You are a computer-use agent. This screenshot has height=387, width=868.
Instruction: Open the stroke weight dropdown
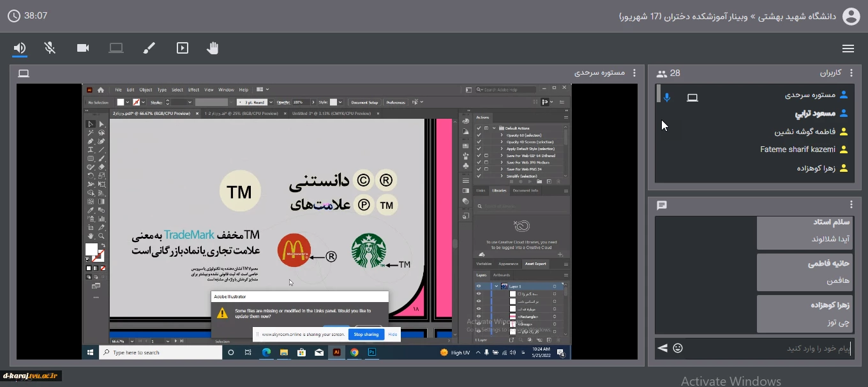[x=190, y=102]
